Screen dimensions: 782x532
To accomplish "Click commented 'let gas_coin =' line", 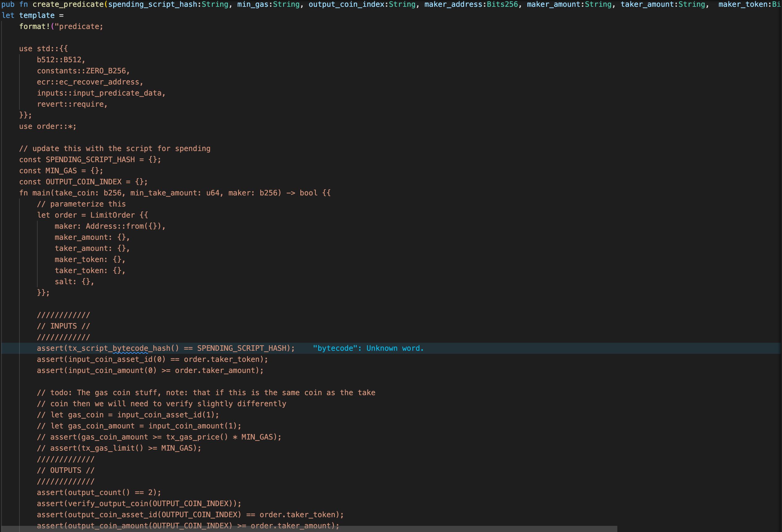I will pyautogui.click(x=128, y=415).
